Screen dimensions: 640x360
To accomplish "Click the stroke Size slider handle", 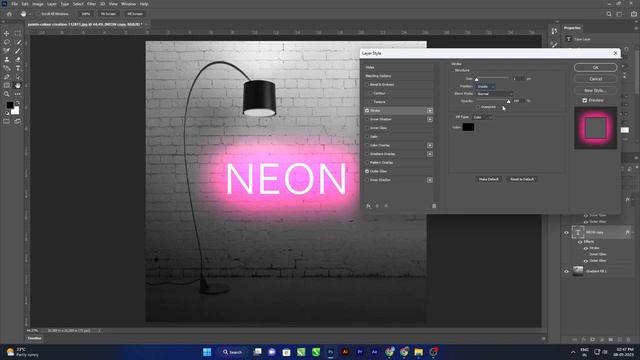I will [x=476, y=79].
